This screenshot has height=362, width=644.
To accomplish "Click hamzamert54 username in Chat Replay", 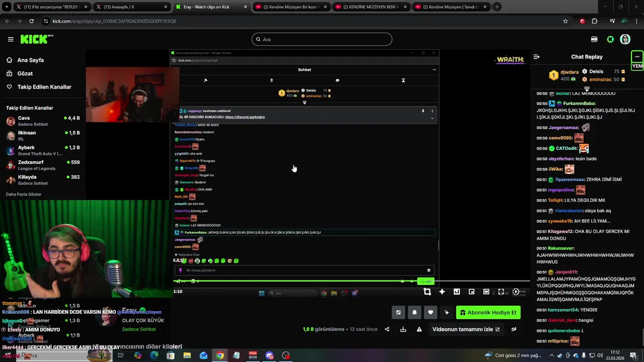I will [x=563, y=310].
